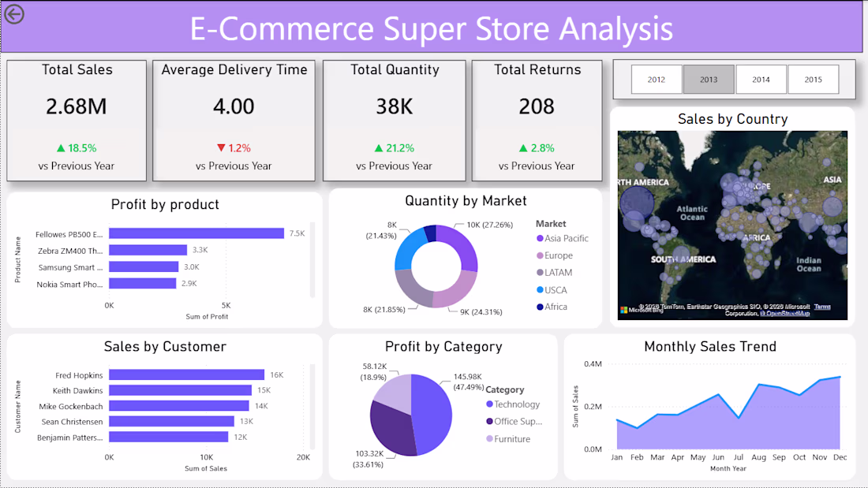Select the Furniture pie slice 58.12K
Image resolution: width=868 pixels, height=488 pixels.
[x=396, y=392]
